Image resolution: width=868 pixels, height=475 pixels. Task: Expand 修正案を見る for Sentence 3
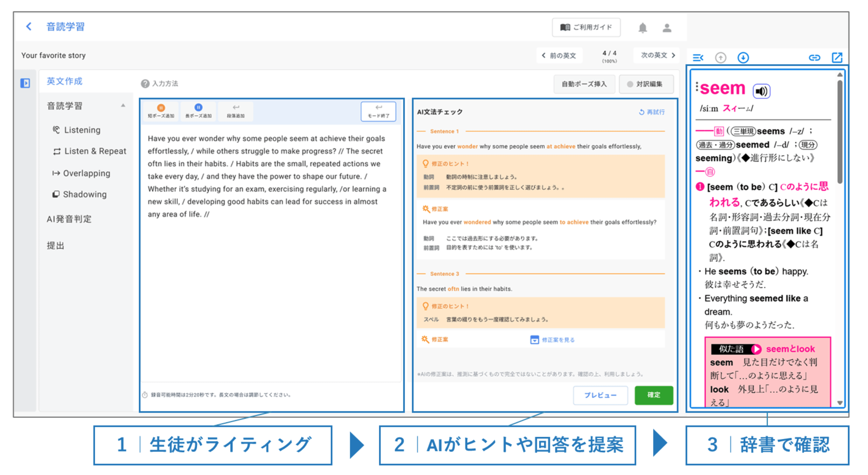pyautogui.click(x=552, y=340)
